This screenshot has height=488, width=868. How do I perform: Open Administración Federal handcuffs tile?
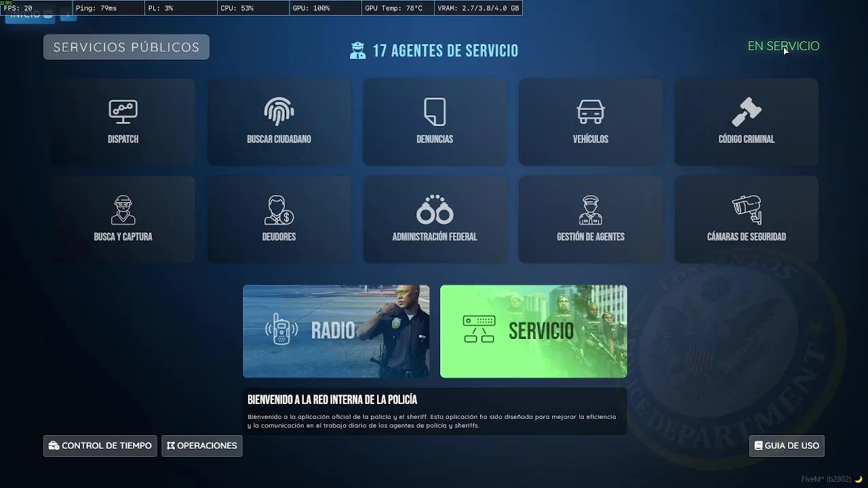(435, 220)
